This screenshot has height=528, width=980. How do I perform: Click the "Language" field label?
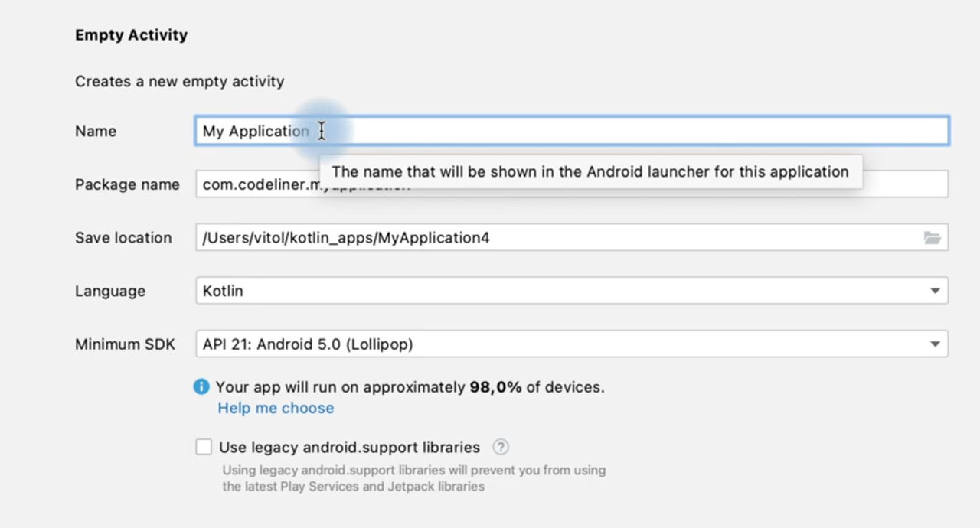[x=110, y=291]
